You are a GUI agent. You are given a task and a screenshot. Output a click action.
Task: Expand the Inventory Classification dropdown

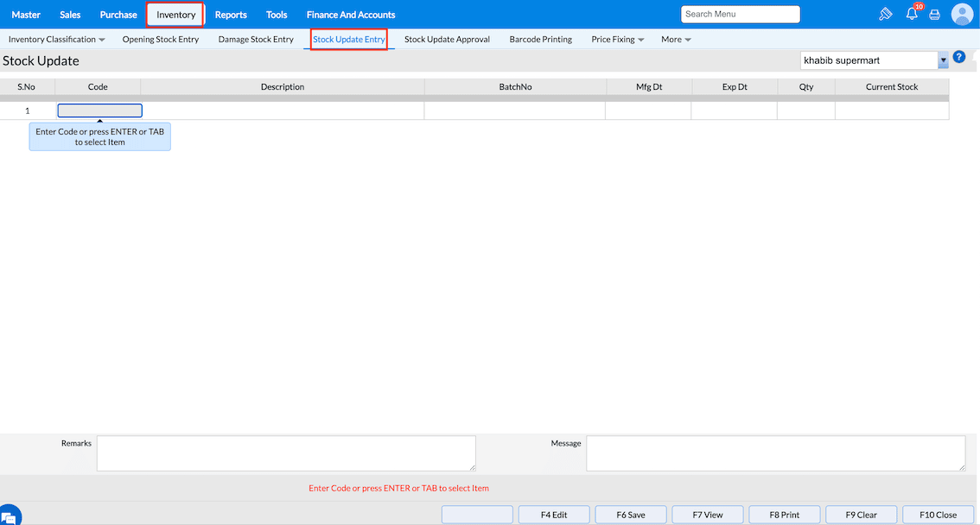coord(56,40)
